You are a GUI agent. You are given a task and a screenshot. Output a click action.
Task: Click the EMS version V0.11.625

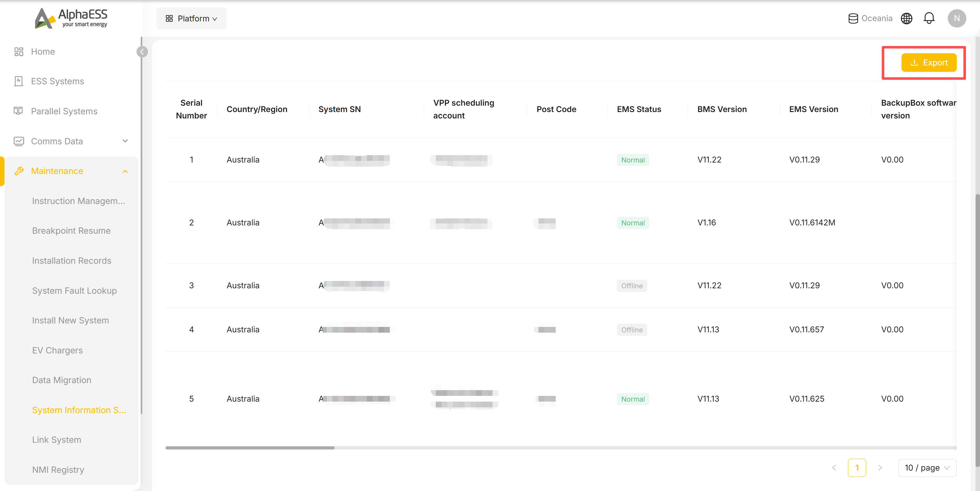(x=806, y=399)
